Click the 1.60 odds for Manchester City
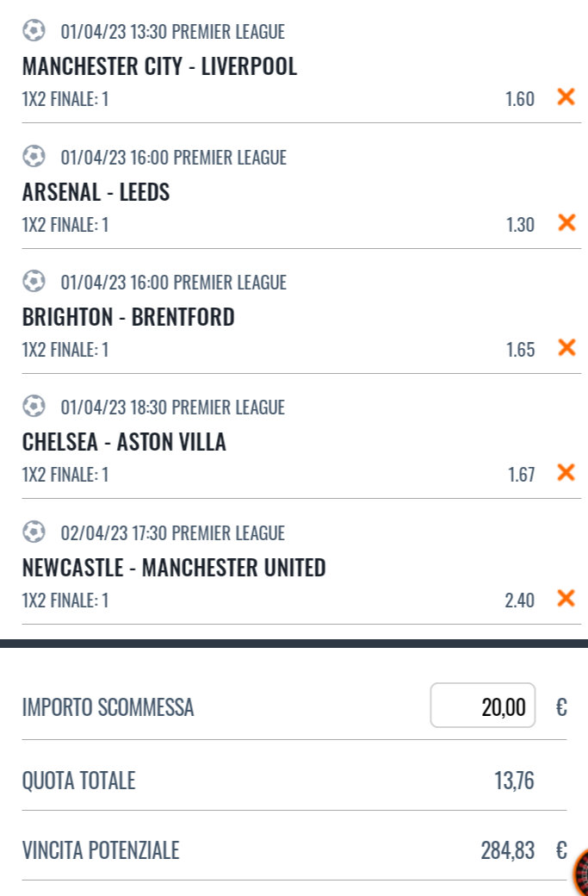Viewport: 588px width, 896px height. 519,99
